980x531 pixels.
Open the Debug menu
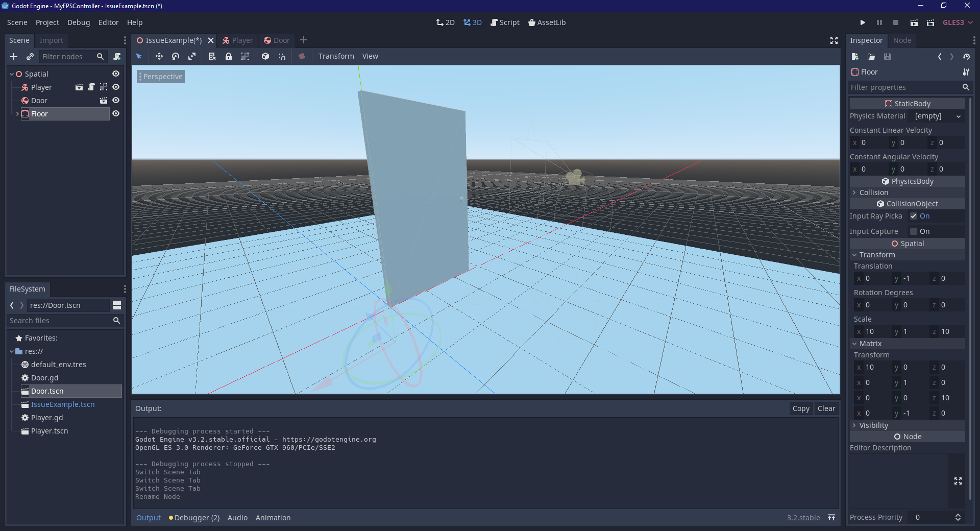(79, 22)
